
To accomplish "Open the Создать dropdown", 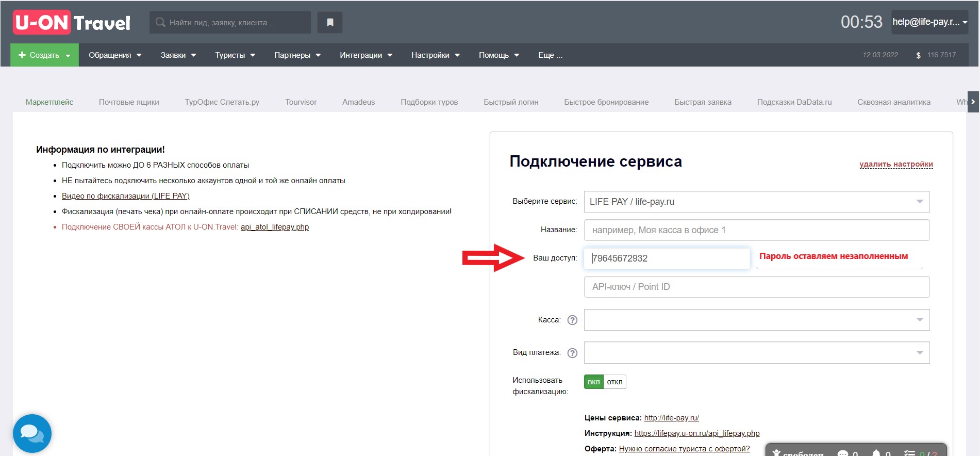I will click(x=44, y=55).
